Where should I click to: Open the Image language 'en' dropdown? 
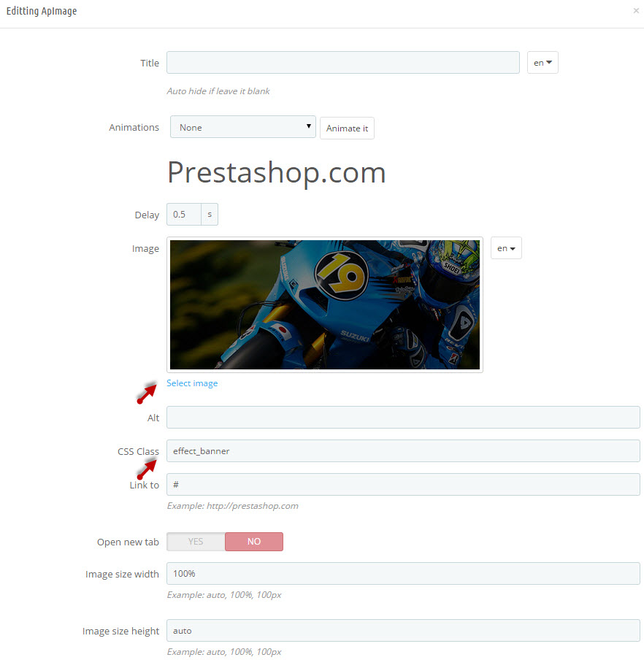point(506,248)
